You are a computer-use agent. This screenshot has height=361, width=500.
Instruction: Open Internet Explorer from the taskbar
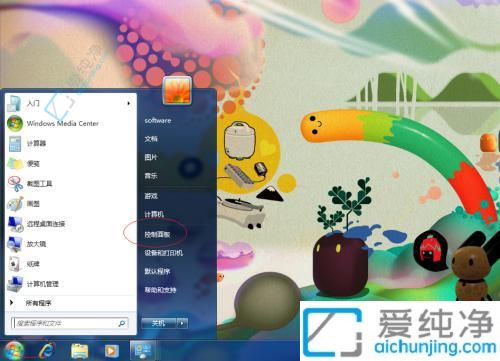[46, 351]
